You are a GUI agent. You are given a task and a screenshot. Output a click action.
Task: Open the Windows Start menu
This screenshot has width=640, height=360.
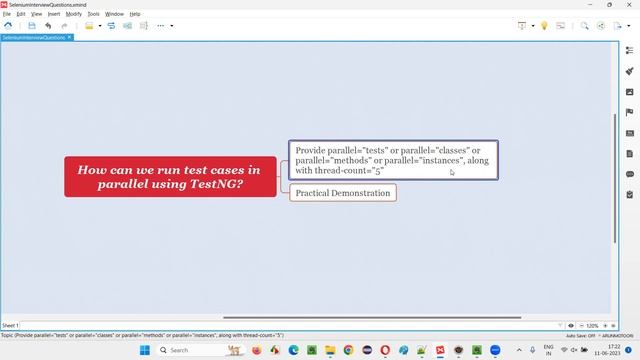point(145,350)
